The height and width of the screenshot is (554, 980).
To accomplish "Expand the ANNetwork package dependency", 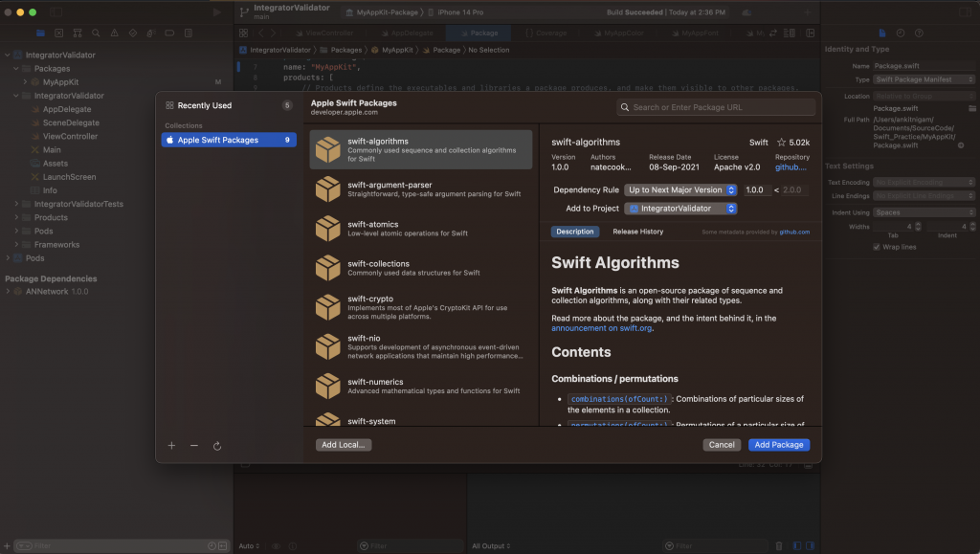I will click(8, 291).
